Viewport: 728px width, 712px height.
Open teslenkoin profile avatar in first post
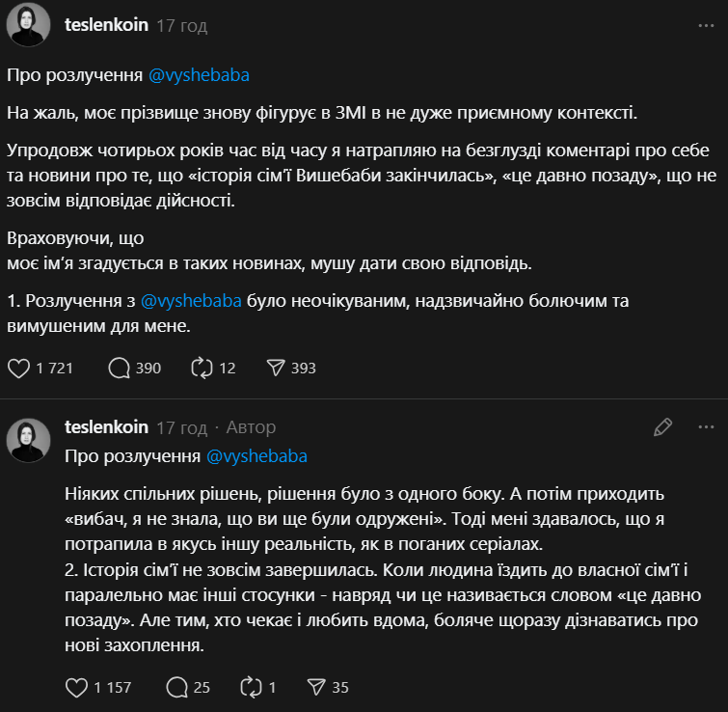point(28,25)
